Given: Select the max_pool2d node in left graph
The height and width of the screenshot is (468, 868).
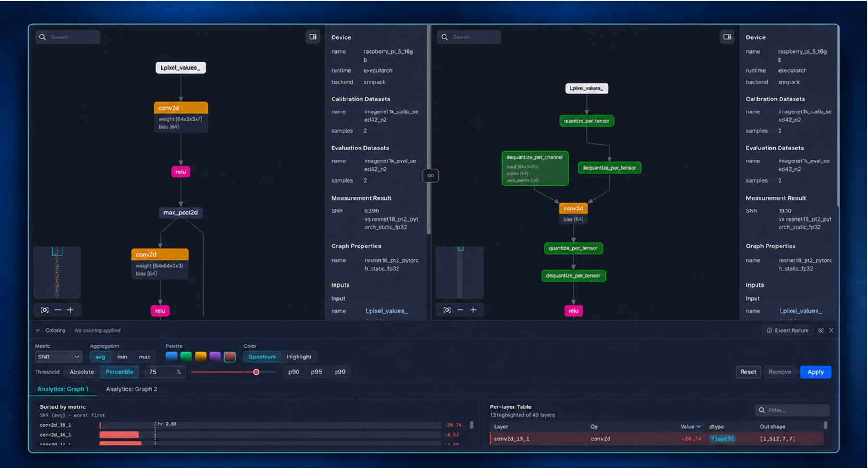Looking at the screenshot, I should tap(181, 213).
